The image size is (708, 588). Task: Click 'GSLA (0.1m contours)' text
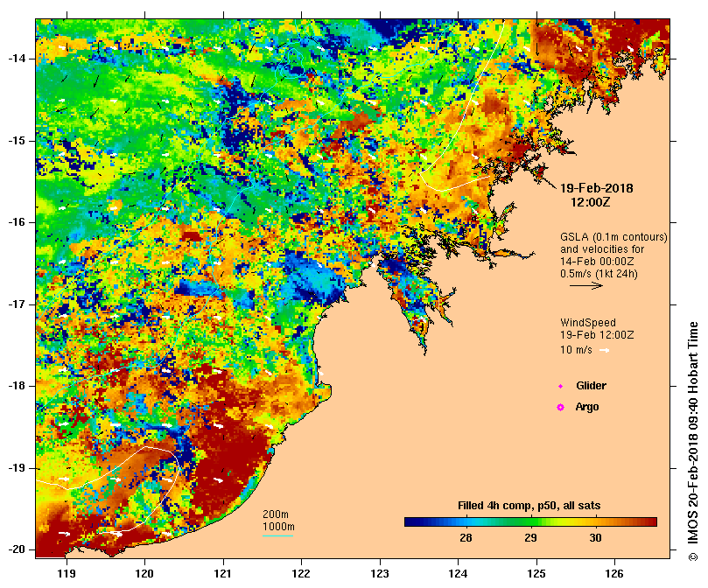(x=613, y=237)
